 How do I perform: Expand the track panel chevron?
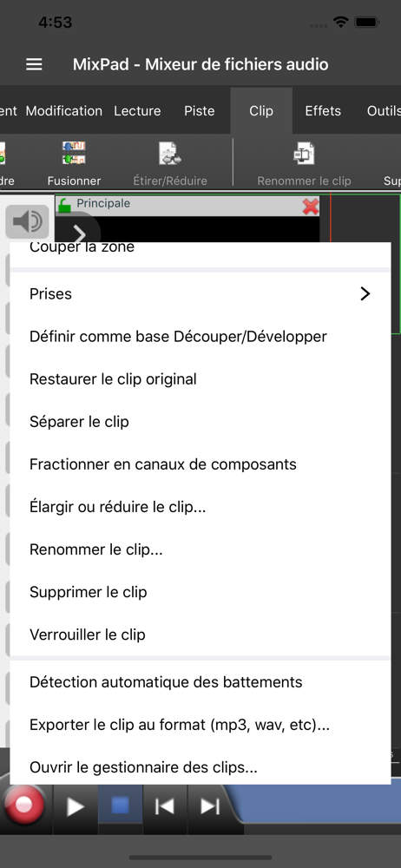(x=79, y=234)
